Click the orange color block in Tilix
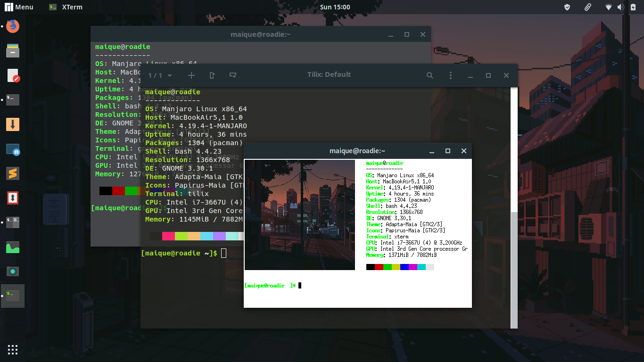This screenshot has height=362, width=644. click(194, 236)
